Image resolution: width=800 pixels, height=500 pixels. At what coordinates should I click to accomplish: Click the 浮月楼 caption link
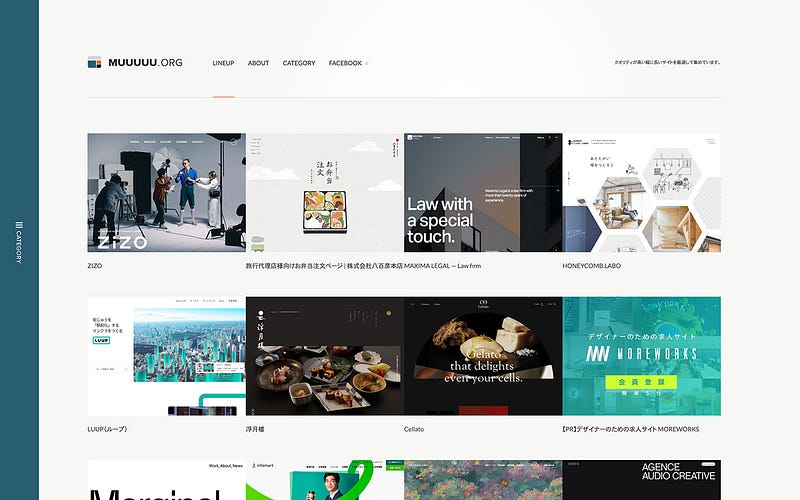point(255,429)
